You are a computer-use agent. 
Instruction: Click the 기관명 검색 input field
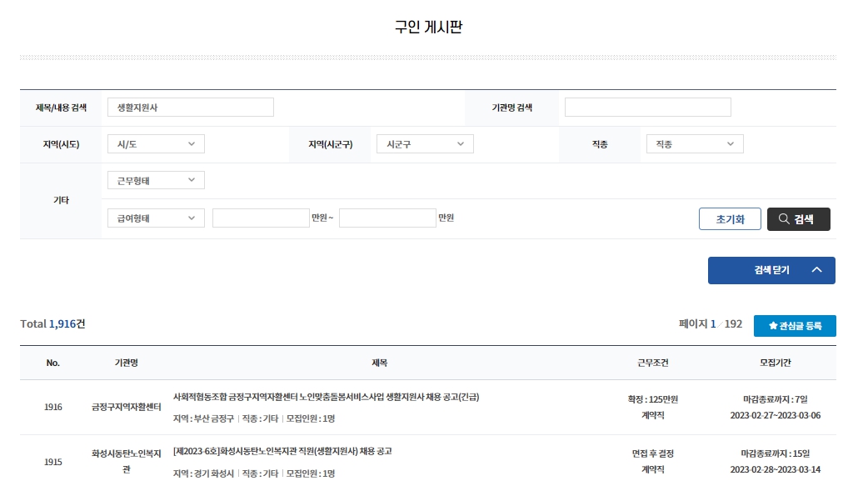click(646, 107)
